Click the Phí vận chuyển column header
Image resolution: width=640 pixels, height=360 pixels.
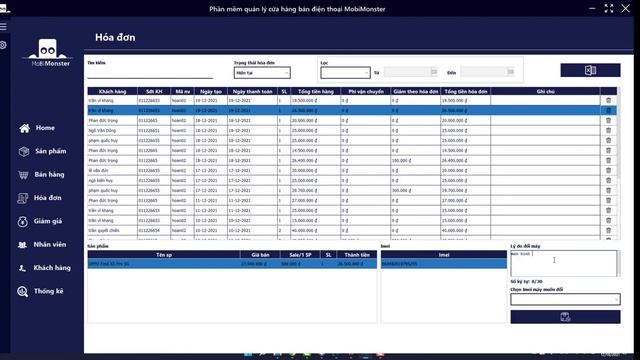(x=366, y=91)
